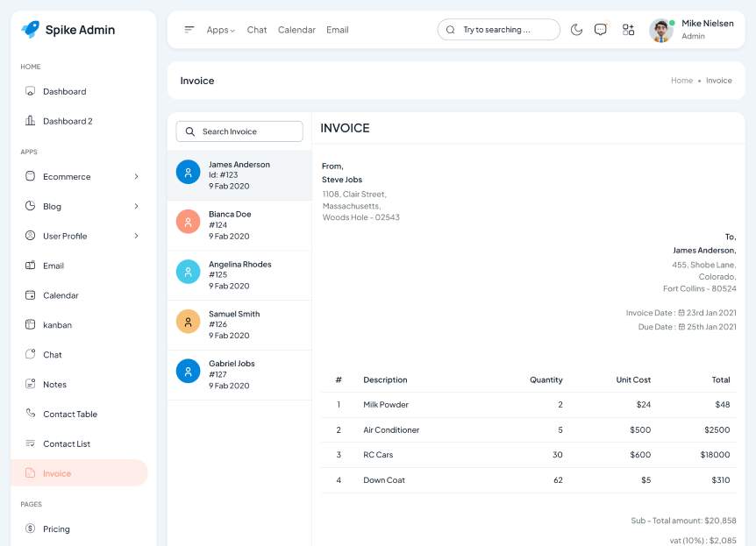Click the kanban icon in sidebar
This screenshot has height=546, width=756.
coord(30,325)
